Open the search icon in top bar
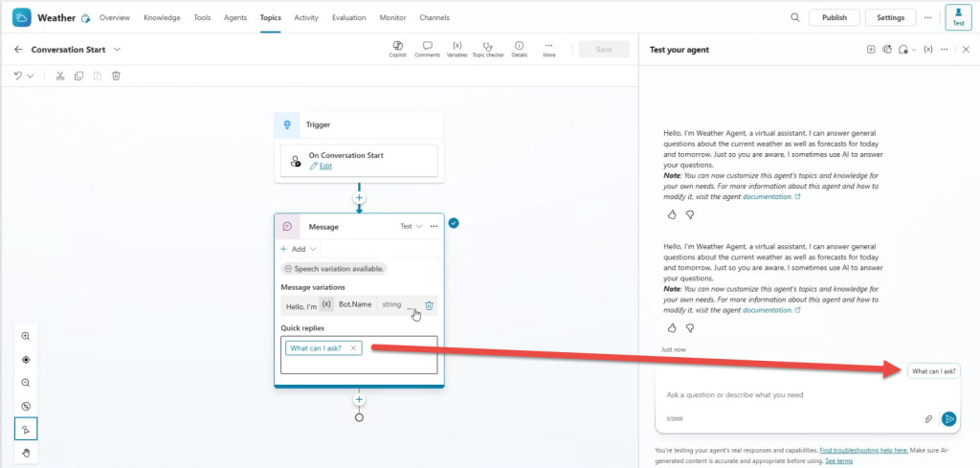This screenshot has width=980, height=468. tap(795, 17)
